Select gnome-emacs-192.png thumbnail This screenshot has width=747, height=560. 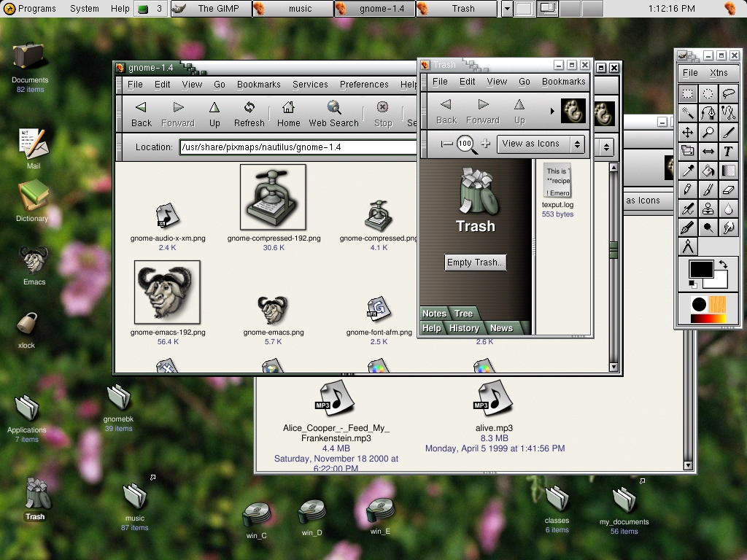click(167, 292)
